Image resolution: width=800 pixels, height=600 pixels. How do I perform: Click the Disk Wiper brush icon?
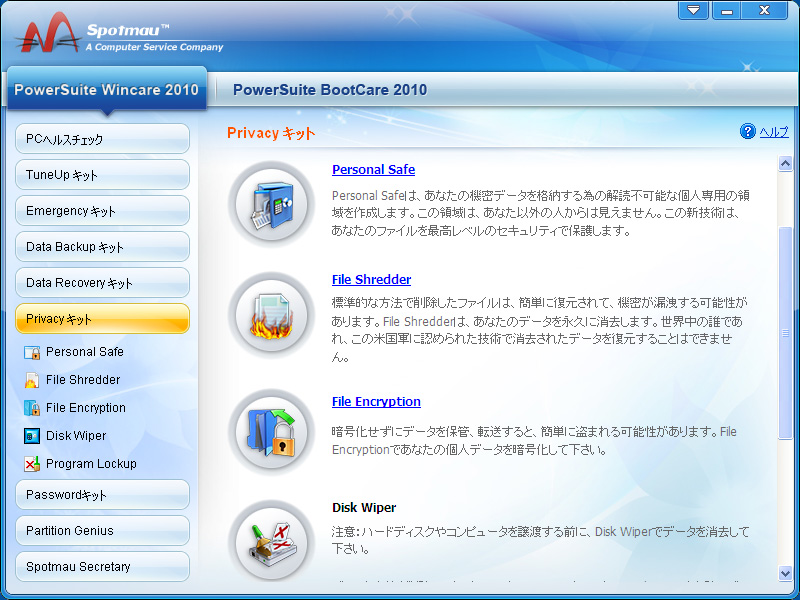271,542
